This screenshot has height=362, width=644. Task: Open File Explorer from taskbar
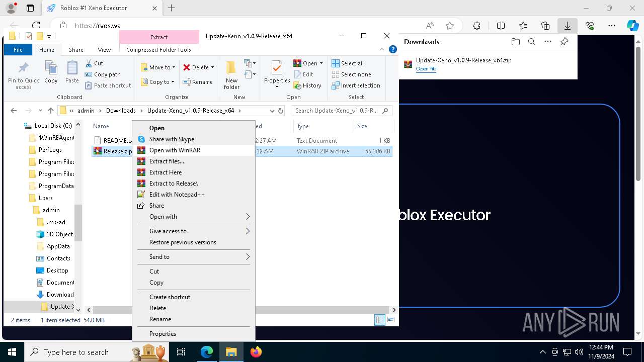pos(231,352)
